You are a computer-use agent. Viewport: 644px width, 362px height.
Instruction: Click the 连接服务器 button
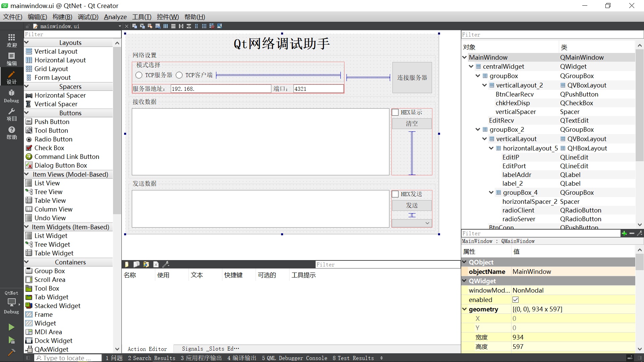(x=412, y=77)
